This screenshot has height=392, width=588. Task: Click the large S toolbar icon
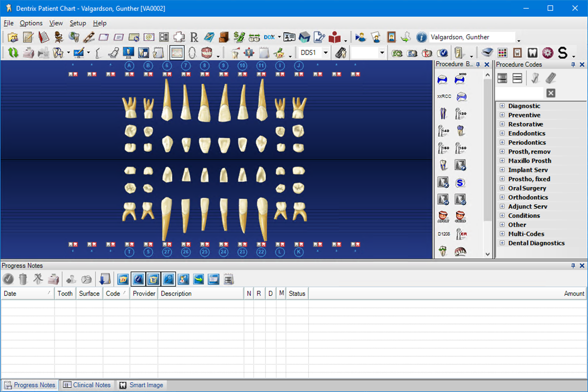point(562,53)
